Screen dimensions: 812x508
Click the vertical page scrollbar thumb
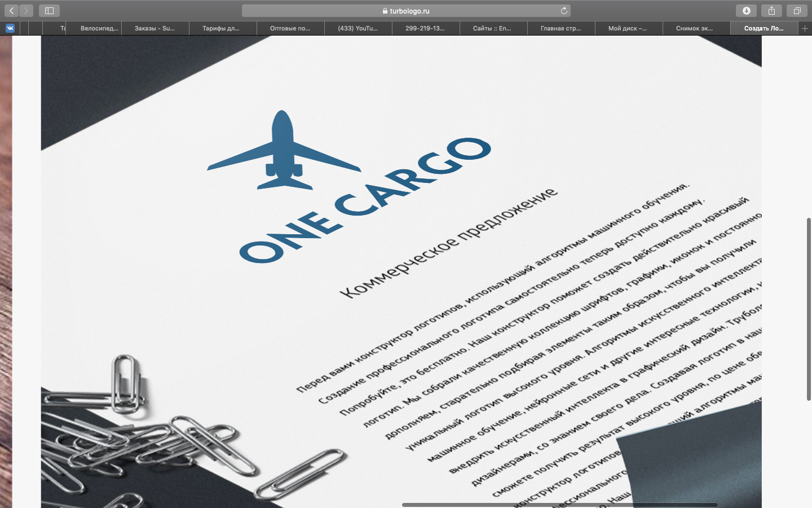(809, 309)
